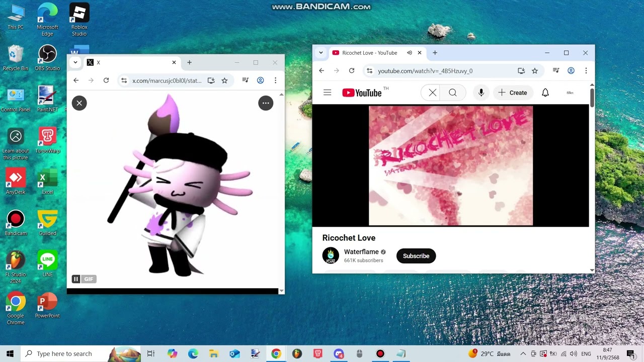
Task: Open media controls in the YouTube window
Action: pos(556,71)
